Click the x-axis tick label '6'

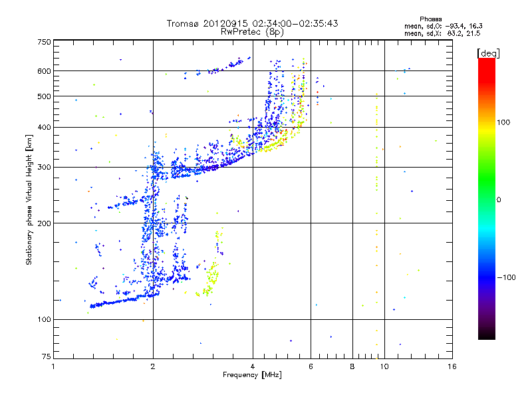tap(311, 366)
